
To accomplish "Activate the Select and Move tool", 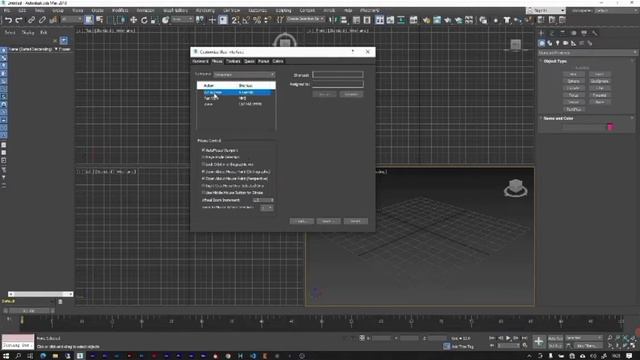I will [x=133, y=20].
